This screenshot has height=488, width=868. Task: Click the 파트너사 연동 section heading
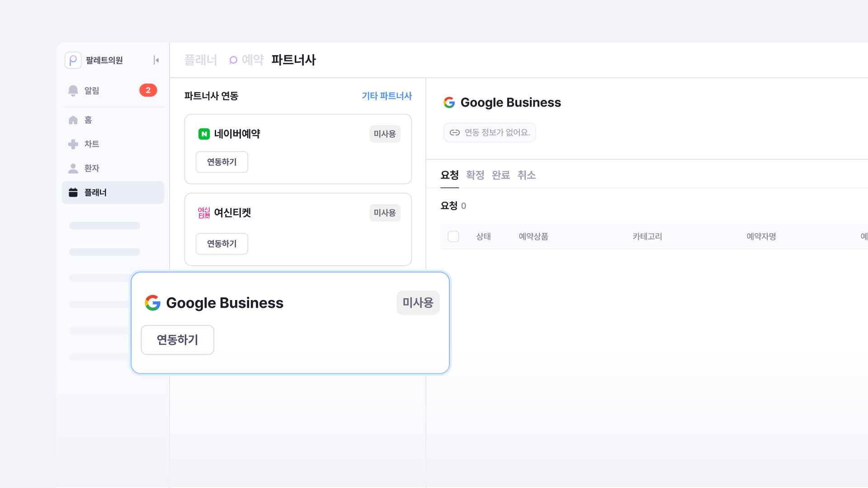click(x=211, y=96)
